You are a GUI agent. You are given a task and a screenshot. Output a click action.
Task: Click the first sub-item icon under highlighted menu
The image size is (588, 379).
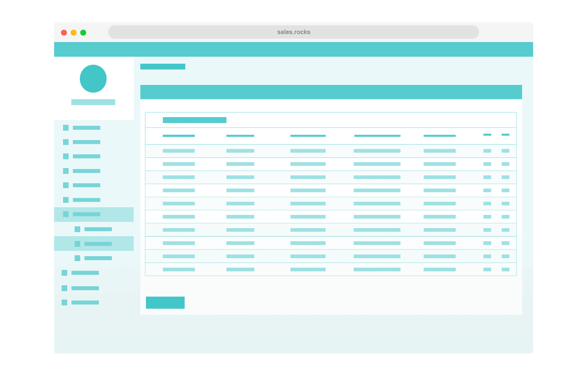pyautogui.click(x=77, y=229)
